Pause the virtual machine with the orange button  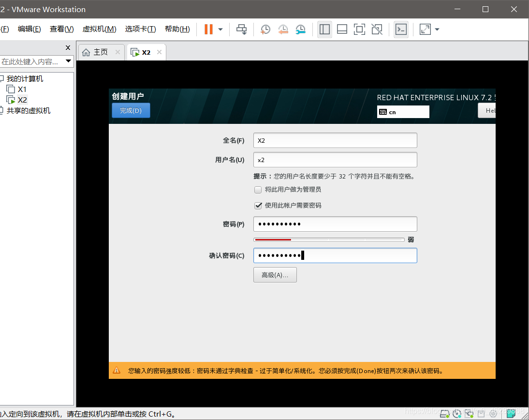(x=208, y=30)
